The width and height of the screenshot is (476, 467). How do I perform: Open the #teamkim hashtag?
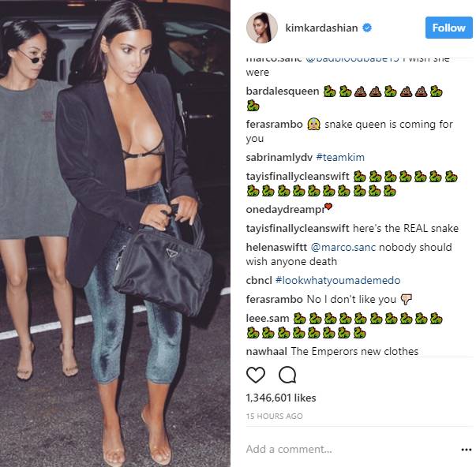(x=340, y=157)
